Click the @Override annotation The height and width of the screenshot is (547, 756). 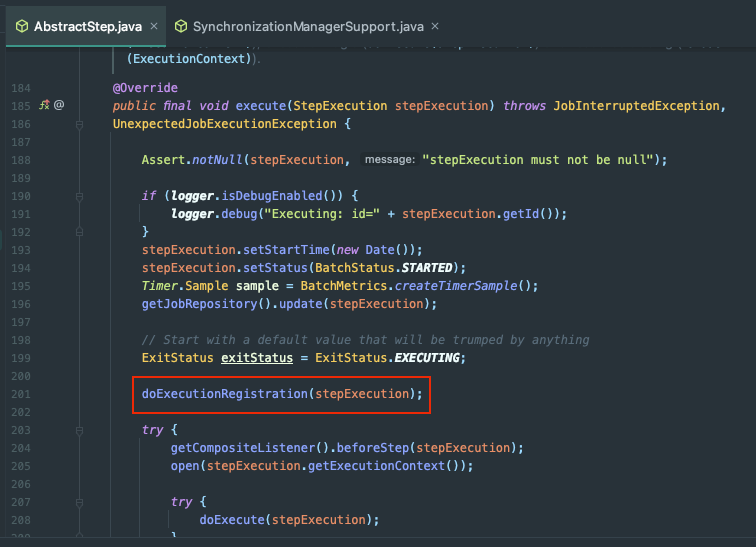(x=145, y=88)
